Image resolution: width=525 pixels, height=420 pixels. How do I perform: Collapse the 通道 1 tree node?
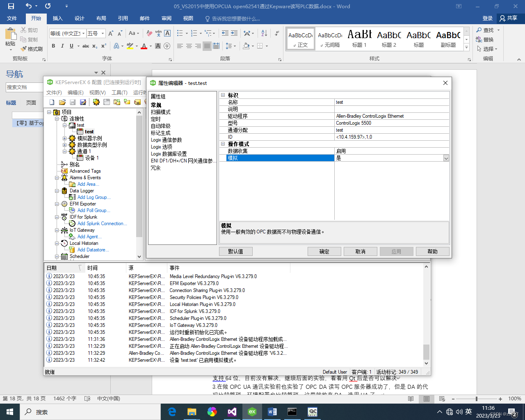click(64, 151)
